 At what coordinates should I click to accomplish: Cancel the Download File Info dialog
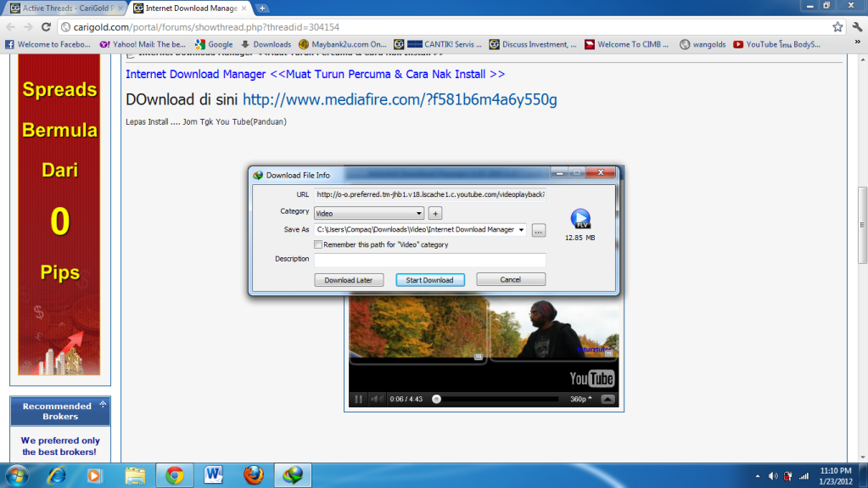point(511,280)
